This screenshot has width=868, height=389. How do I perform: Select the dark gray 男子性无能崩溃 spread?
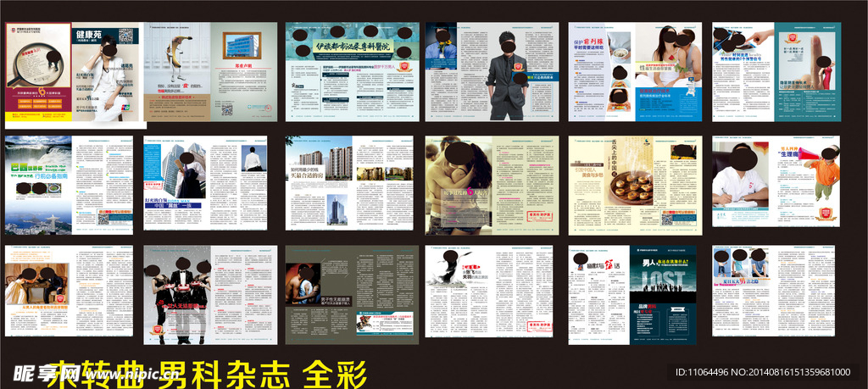[352, 295]
